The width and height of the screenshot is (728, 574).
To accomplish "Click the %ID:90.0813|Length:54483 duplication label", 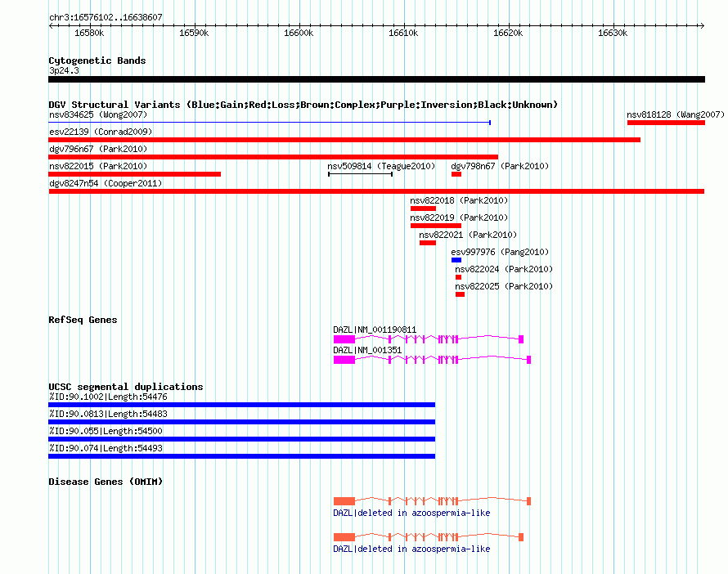I will pos(108,414).
